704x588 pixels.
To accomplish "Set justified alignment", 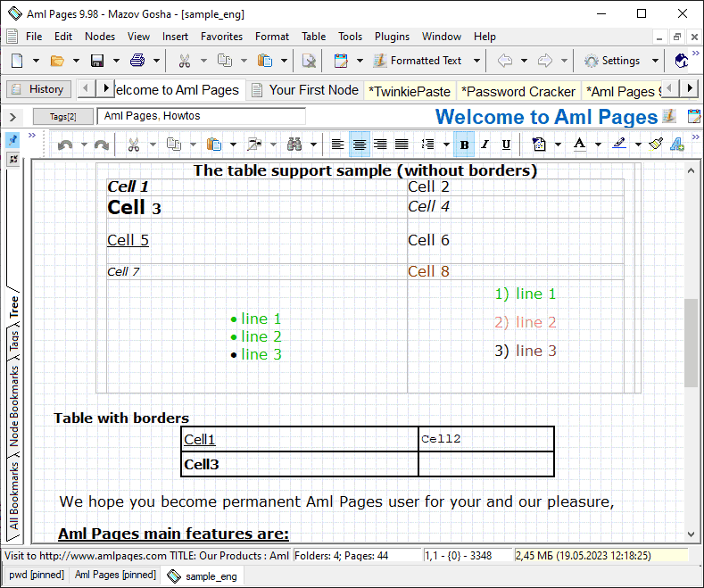I will [402, 145].
